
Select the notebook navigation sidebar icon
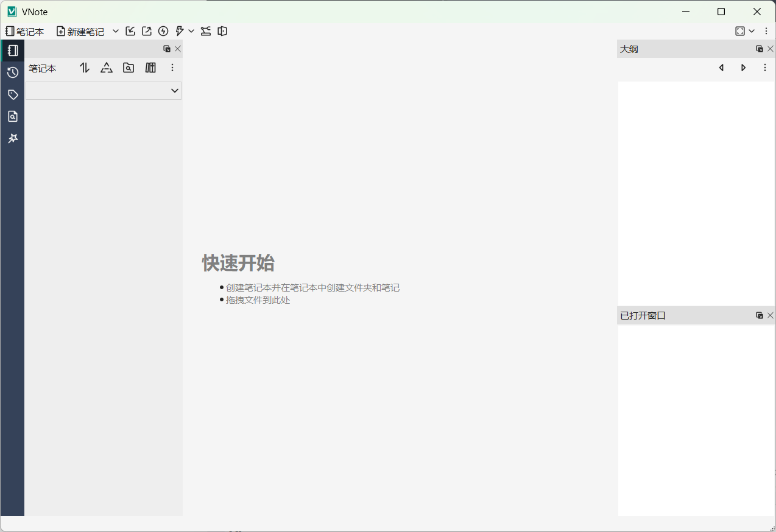(x=13, y=51)
